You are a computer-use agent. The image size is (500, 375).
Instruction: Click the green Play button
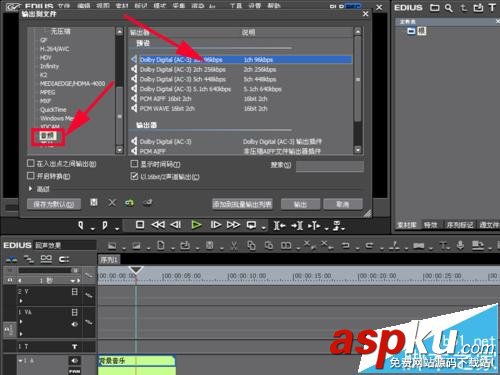(196, 225)
